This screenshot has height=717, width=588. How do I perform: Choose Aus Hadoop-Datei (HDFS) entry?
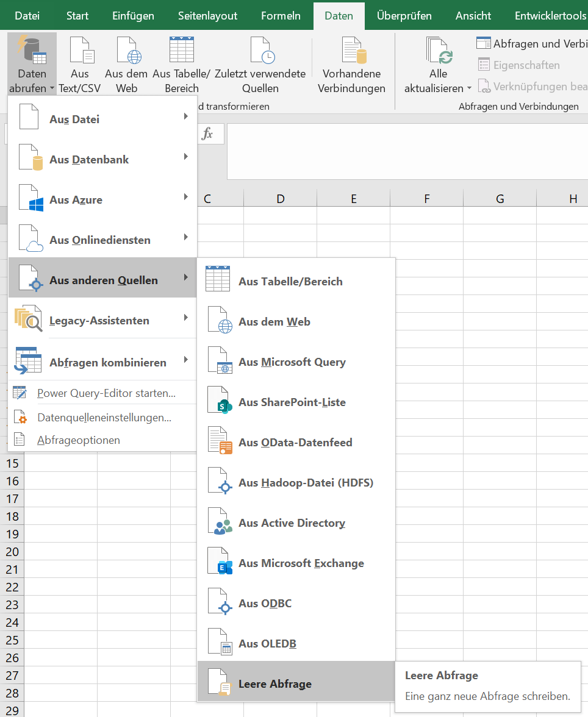click(296, 482)
